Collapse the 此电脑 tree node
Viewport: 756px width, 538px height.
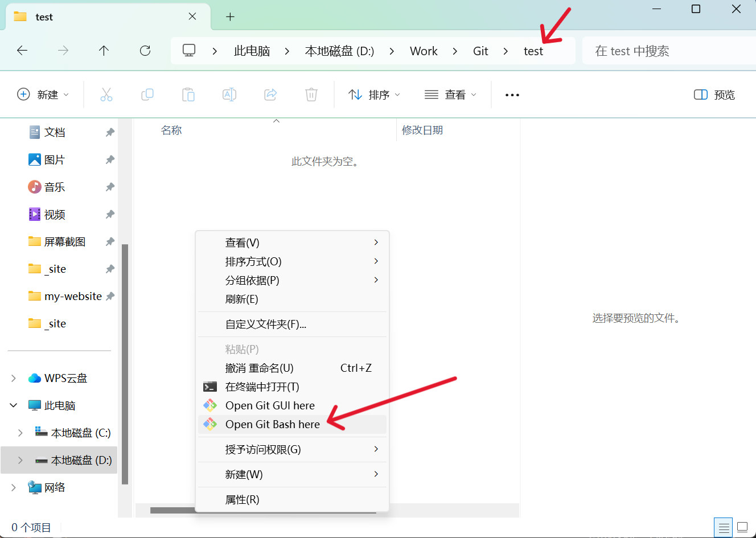[14, 405]
